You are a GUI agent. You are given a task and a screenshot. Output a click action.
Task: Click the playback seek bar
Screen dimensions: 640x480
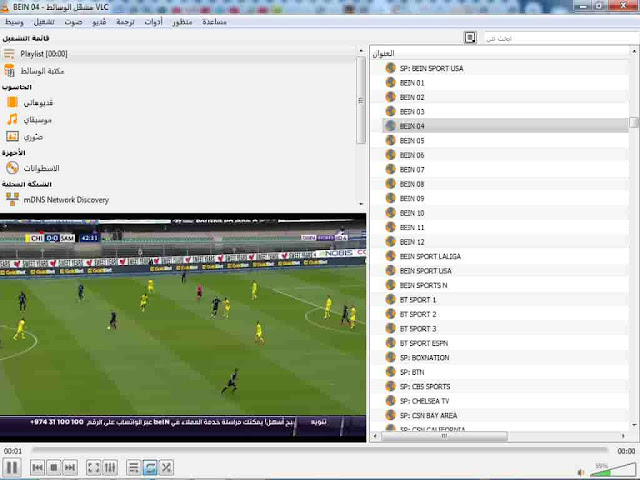[320, 450]
